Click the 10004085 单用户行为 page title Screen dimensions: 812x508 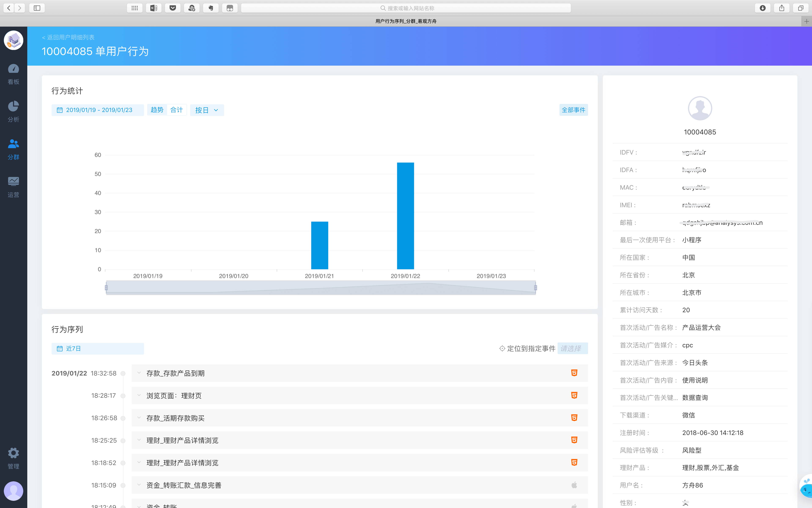click(x=95, y=51)
